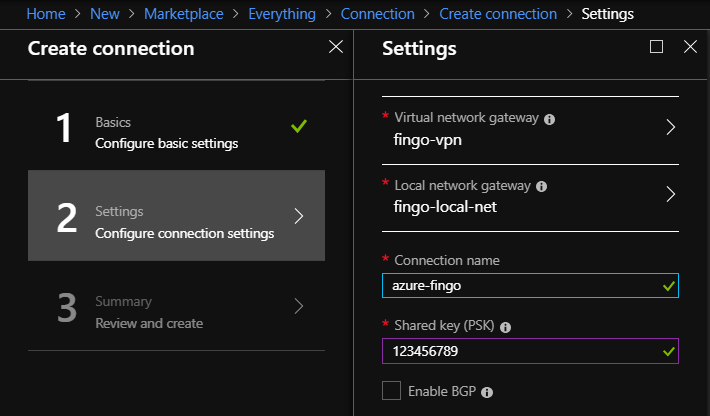Enable BGP checkbox
Image resolution: width=710 pixels, height=416 pixels.
click(391, 391)
